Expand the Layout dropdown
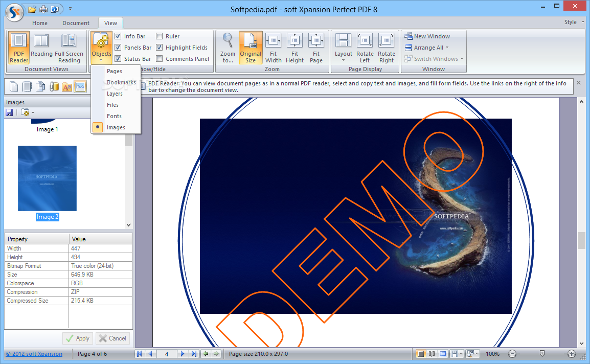590x364 pixels. point(343,48)
